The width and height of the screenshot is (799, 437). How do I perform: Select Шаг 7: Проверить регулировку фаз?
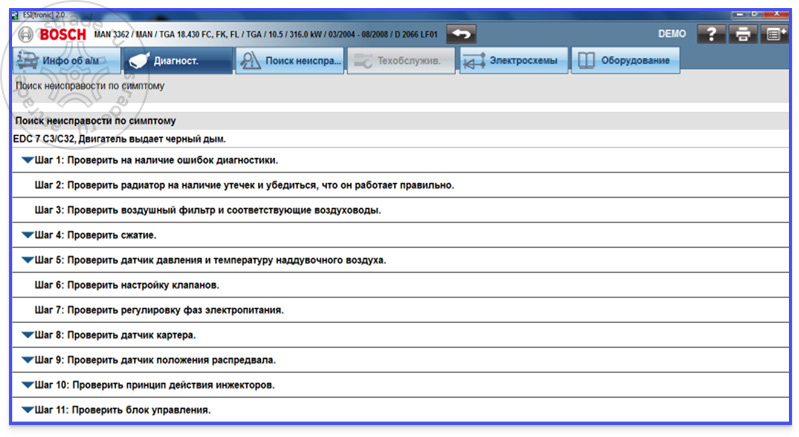[x=401, y=310]
